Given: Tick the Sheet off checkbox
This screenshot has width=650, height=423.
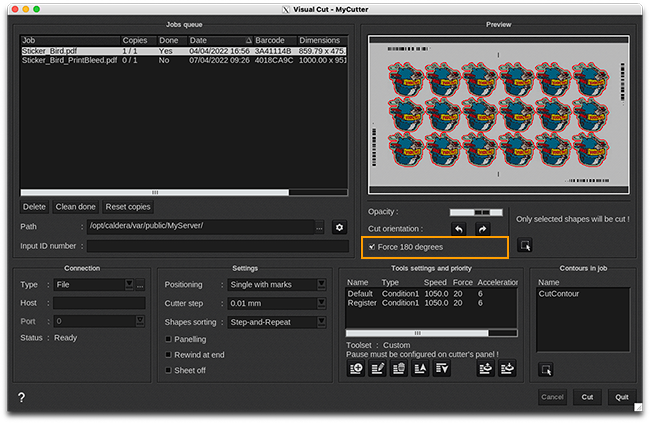Looking at the screenshot, I should pos(168,370).
